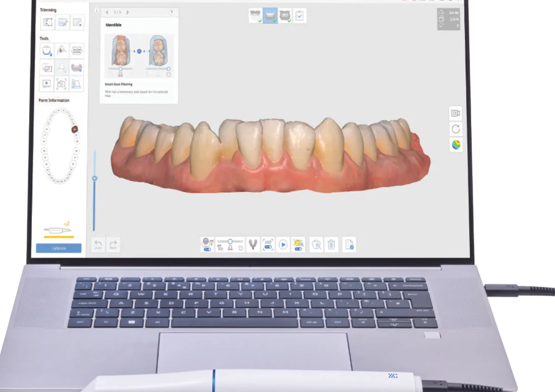Click the Undo arrow button

coord(98,245)
